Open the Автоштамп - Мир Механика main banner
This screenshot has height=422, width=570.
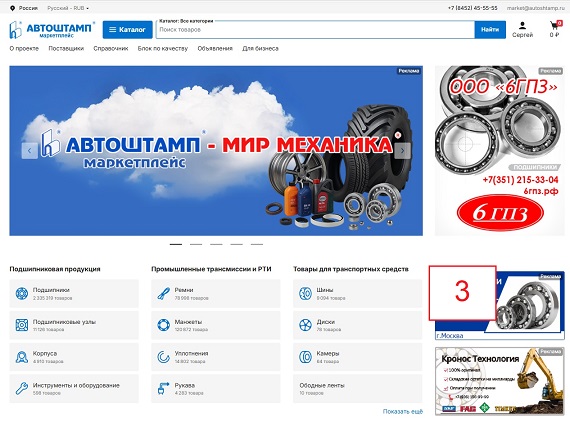pos(216,150)
